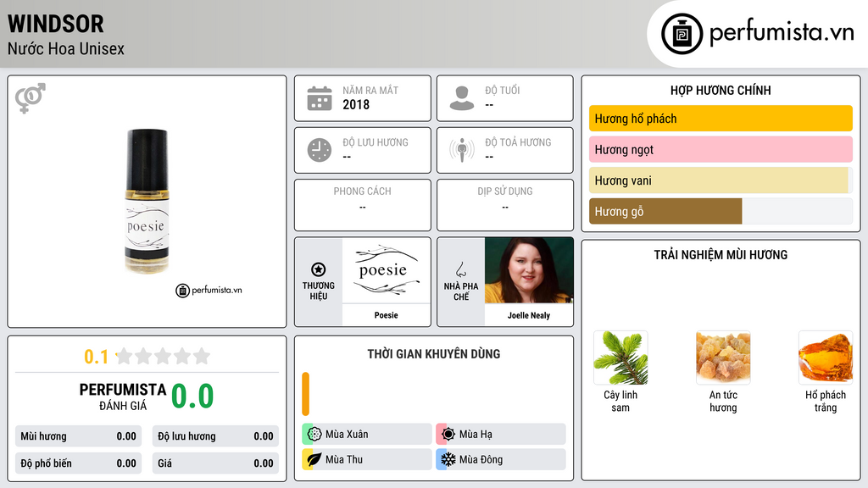Select the Cây linh sam note image
This screenshot has height=488, width=868.
620,358
